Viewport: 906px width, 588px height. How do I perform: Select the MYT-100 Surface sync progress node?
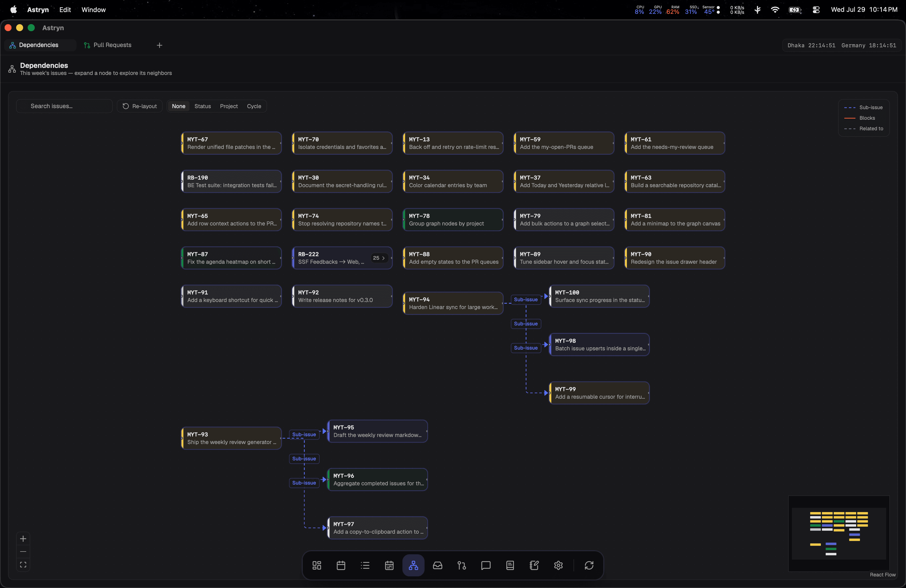coord(599,296)
